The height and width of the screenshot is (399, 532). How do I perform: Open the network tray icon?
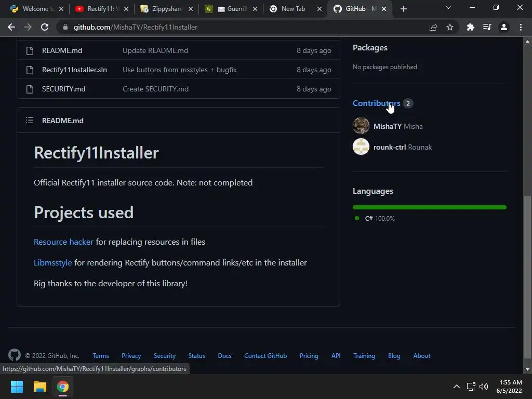point(471,387)
